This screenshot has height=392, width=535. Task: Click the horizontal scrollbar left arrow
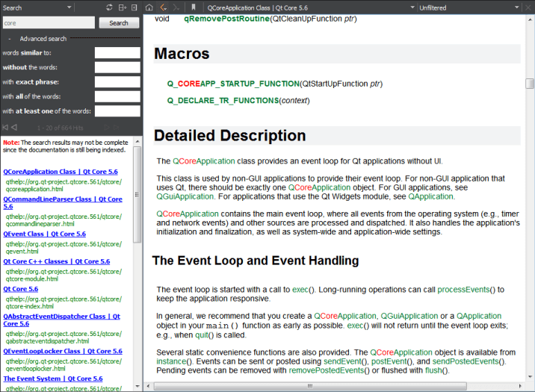click(x=148, y=386)
